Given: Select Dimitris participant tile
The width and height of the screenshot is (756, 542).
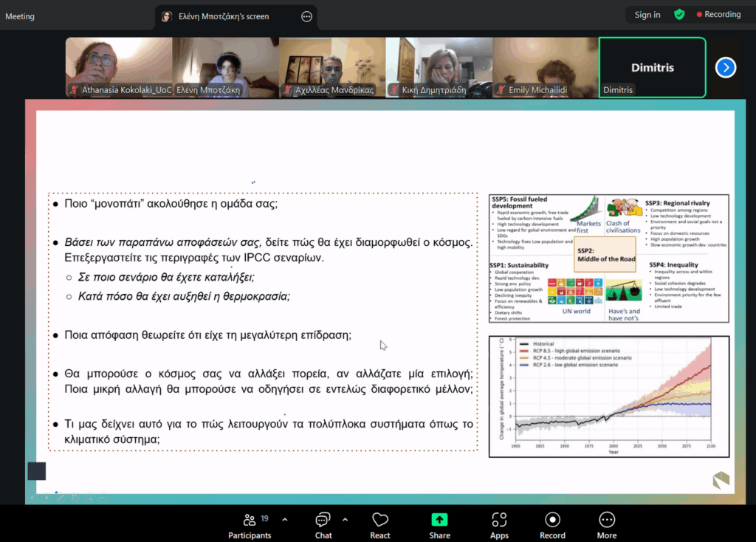Looking at the screenshot, I should pos(652,67).
